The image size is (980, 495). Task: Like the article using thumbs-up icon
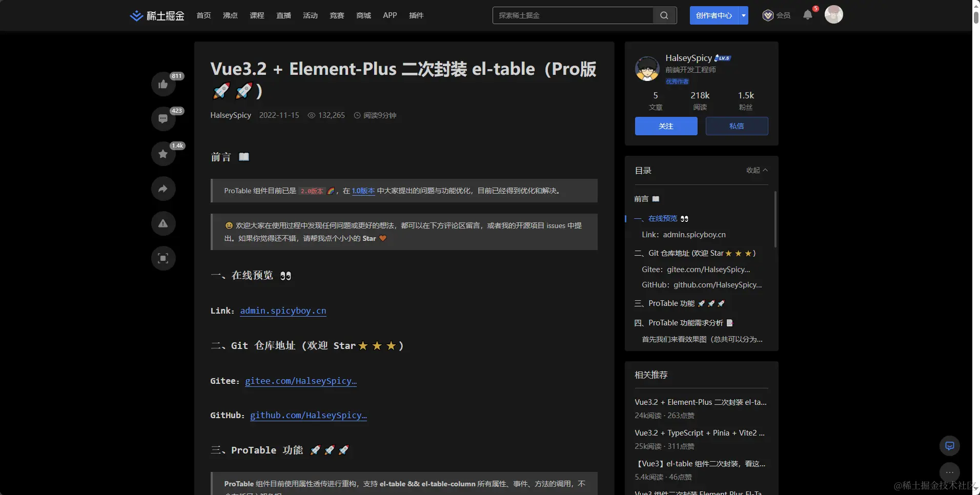[x=162, y=85]
